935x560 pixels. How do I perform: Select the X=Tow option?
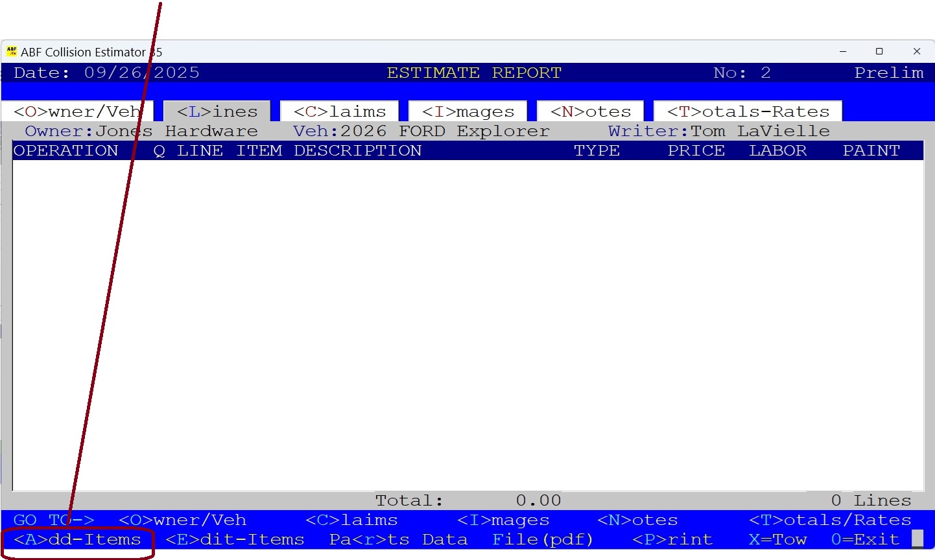click(x=777, y=539)
